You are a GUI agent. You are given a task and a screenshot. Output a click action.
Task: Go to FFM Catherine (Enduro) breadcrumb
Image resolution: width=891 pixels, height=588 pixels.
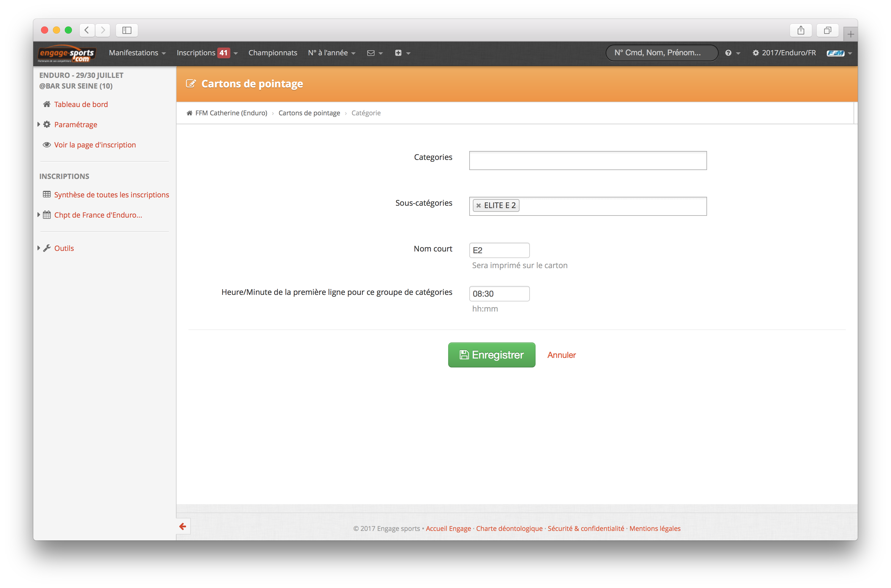pos(231,113)
